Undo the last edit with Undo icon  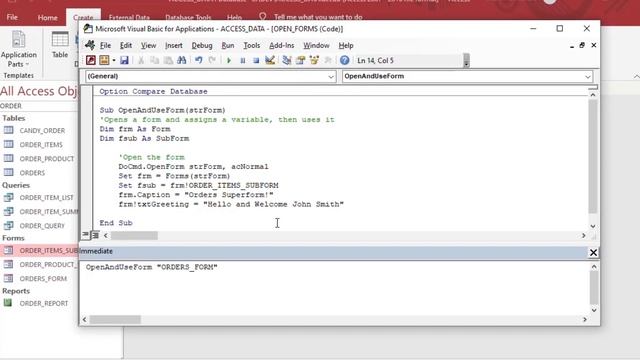click(x=198, y=60)
